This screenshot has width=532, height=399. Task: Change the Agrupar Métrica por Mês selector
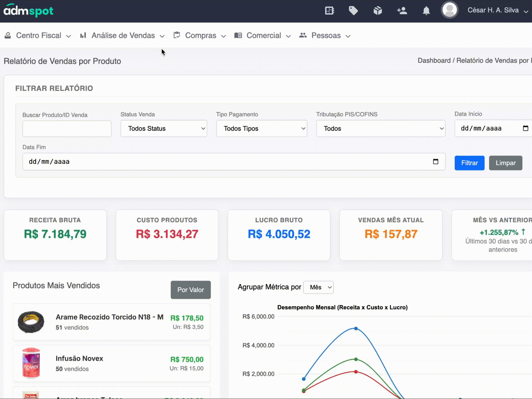(318, 287)
